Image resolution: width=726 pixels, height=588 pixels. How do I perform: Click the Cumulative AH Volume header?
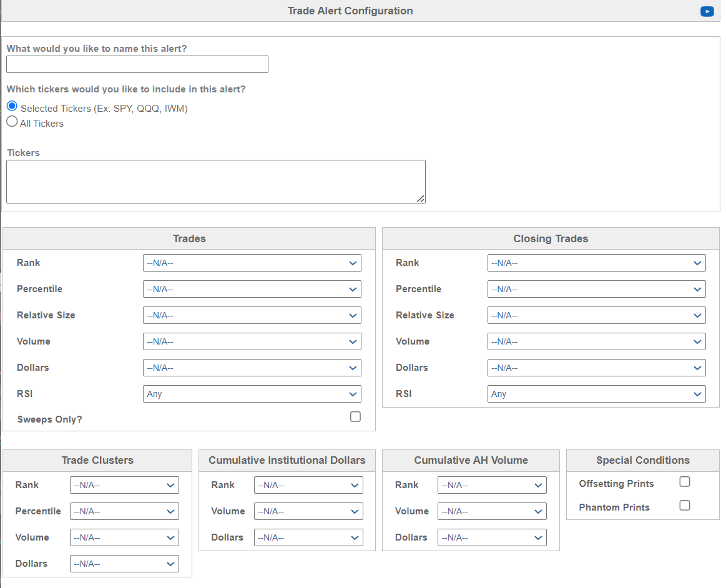pos(471,460)
